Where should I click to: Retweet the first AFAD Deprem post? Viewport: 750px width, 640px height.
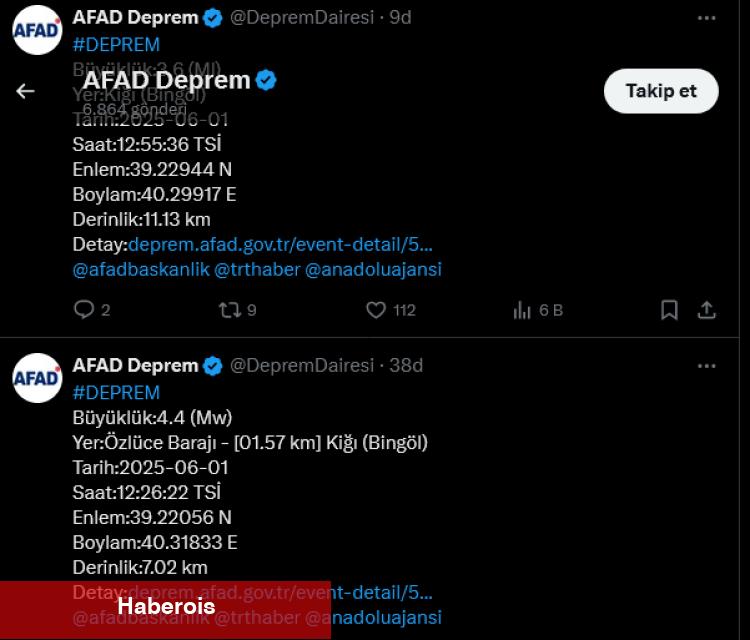point(230,310)
